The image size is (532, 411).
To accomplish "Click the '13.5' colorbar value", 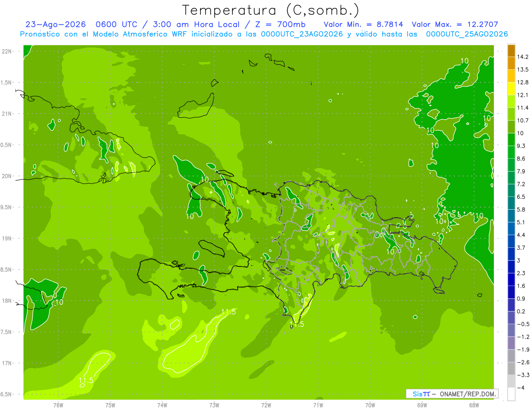I will click(523, 70).
